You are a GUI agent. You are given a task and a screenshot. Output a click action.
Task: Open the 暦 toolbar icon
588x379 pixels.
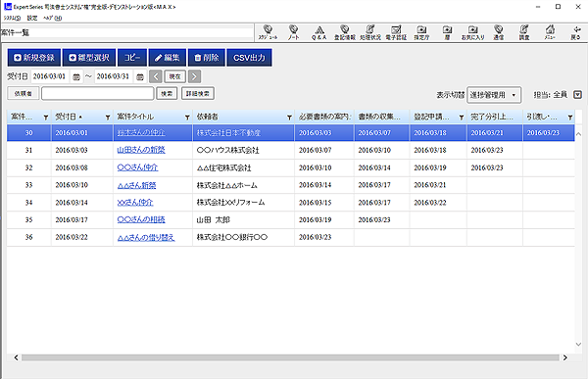(x=447, y=32)
